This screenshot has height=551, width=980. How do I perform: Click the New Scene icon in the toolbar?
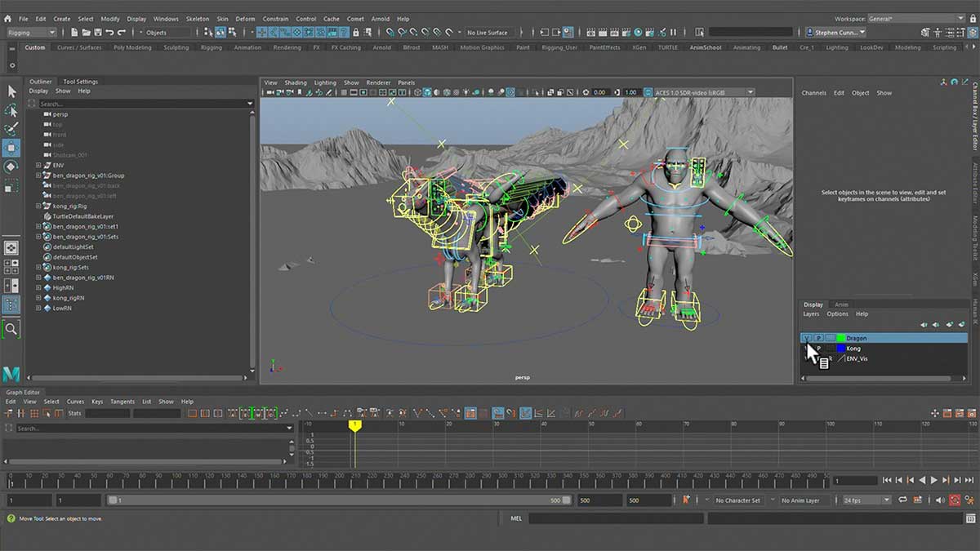point(75,31)
